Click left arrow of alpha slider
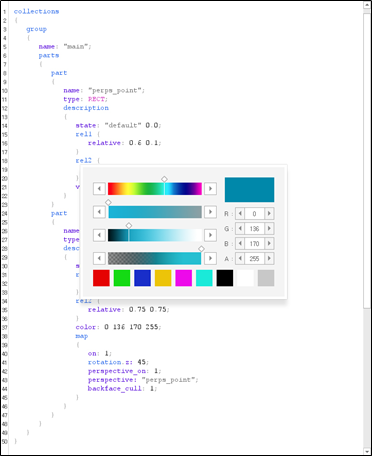The image size is (372, 456). (x=99, y=258)
